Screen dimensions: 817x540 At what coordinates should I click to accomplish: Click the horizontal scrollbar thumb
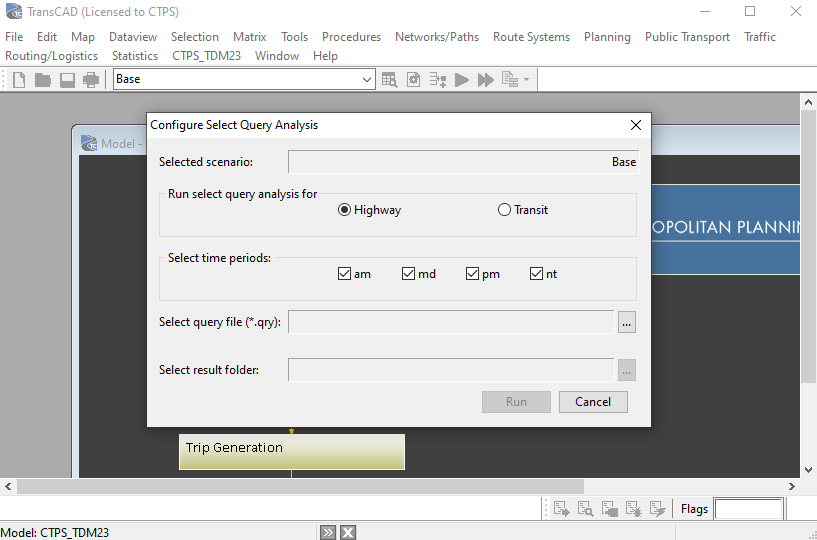[300, 487]
